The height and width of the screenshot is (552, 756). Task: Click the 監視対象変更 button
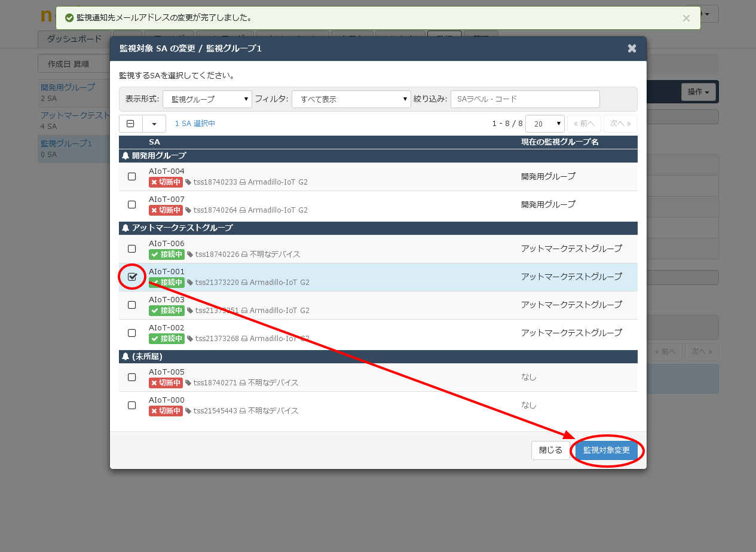pyautogui.click(x=607, y=450)
